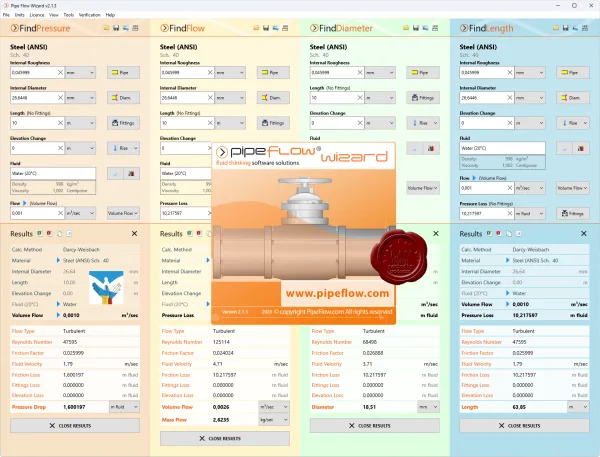
Task: Click calculator icon in FindFlow header
Action: 285,28
